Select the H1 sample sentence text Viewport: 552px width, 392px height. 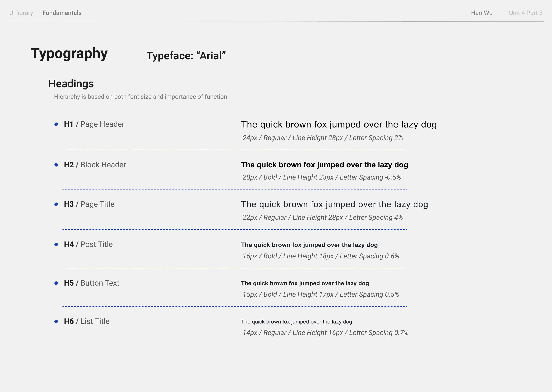coord(339,125)
